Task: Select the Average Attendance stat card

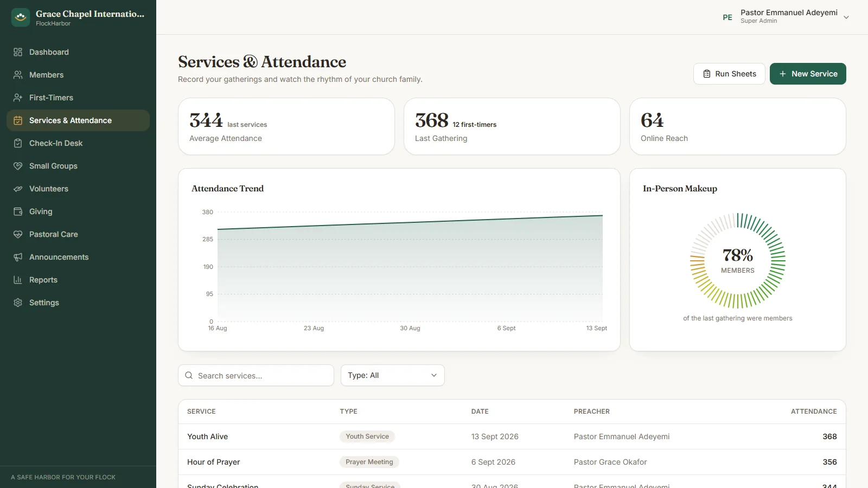Action: (x=286, y=126)
